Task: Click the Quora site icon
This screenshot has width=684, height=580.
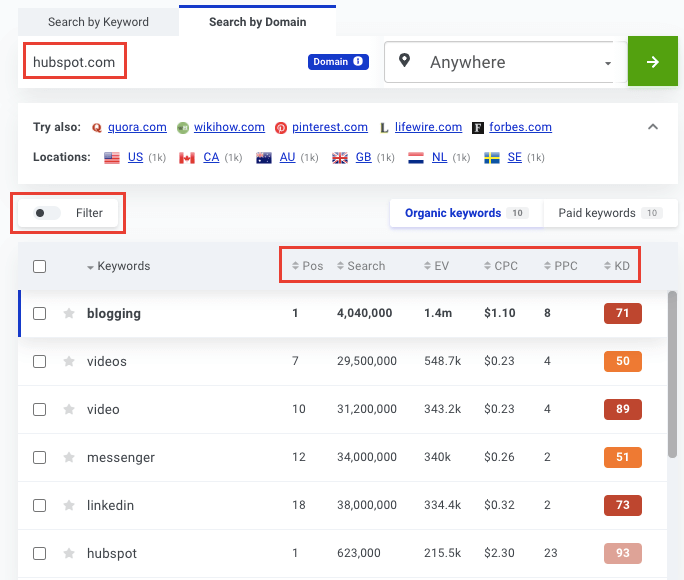Action: tap(97, 128)
